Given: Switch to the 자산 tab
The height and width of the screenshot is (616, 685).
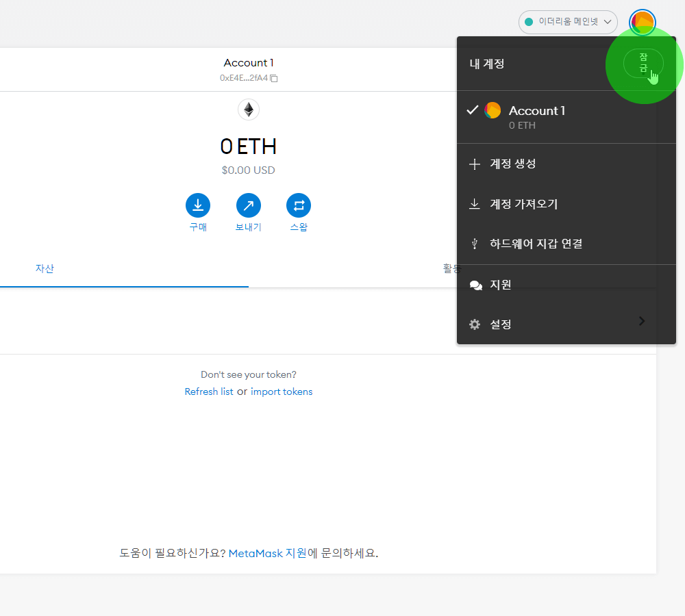Looking at the screenshot, I should point(44,268).
